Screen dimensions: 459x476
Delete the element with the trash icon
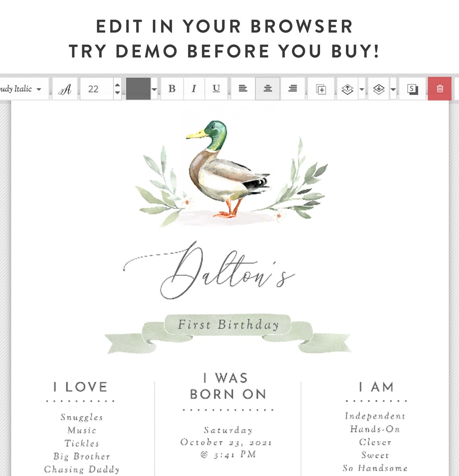[441, 89]
